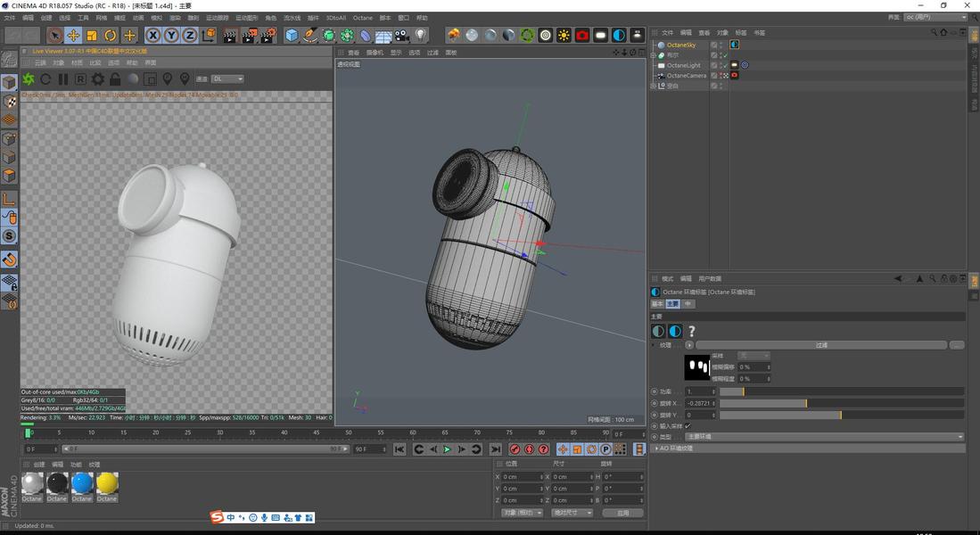980x535 pixels.
Task: Open Edit Render Settings clapperboard-gear icon
Action: pos(268,36)
